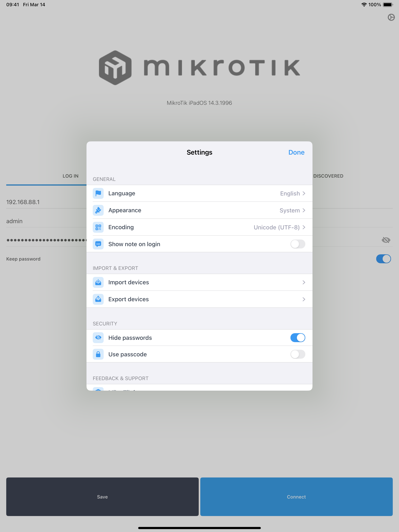Tap the Use passcode label
Viewport: 399px width, 532px height.
128,354
